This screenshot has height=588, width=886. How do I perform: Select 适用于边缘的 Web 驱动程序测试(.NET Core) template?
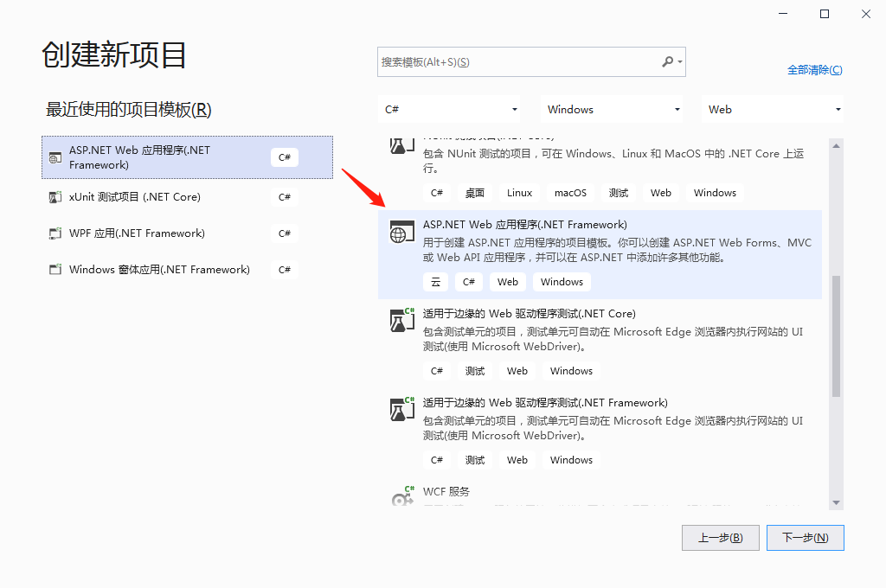click(600, 343)
